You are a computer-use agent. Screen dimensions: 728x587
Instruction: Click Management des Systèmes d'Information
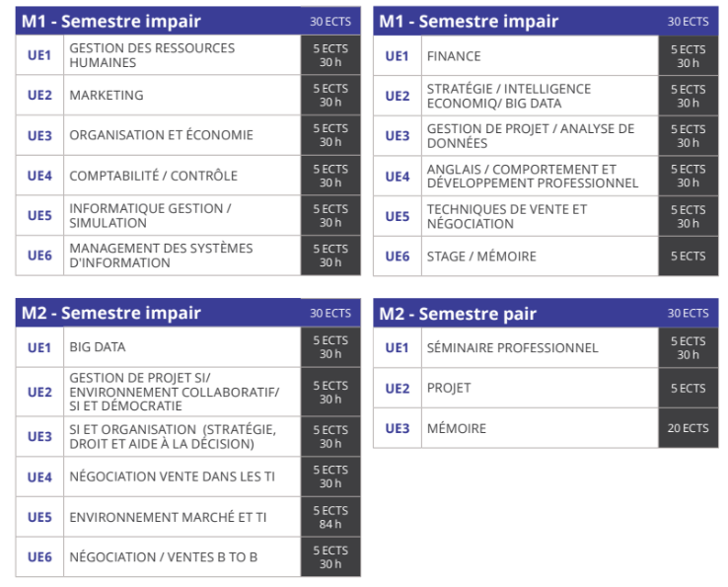tap(161, 256)
